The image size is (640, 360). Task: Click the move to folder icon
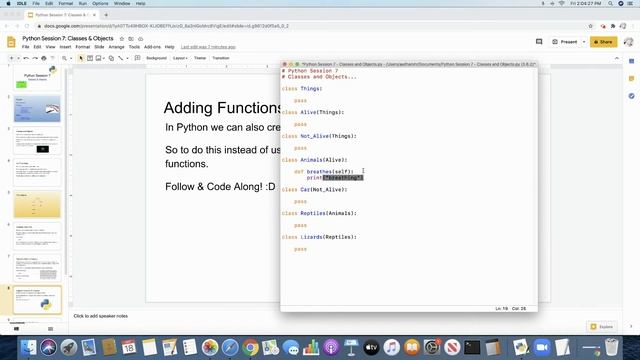click(x=131, y=39)
